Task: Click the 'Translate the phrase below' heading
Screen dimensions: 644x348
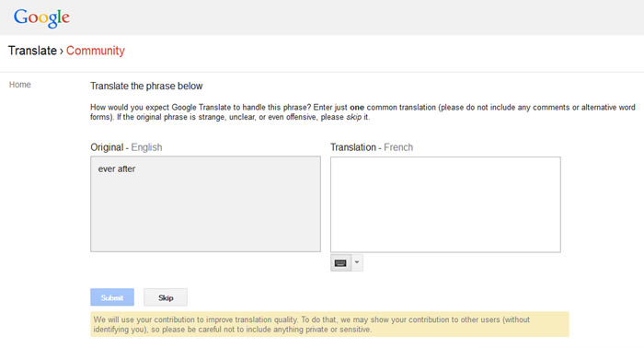Action: pos(146,86)
